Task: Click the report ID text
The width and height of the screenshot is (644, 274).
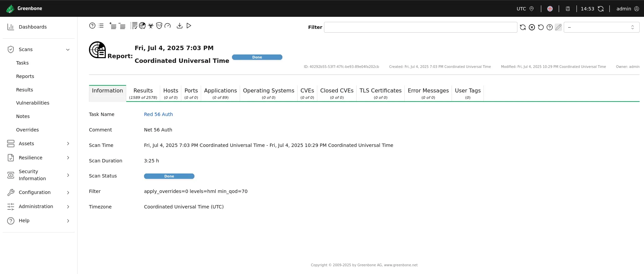Action: pyautogui.click(x=341, y=67)
